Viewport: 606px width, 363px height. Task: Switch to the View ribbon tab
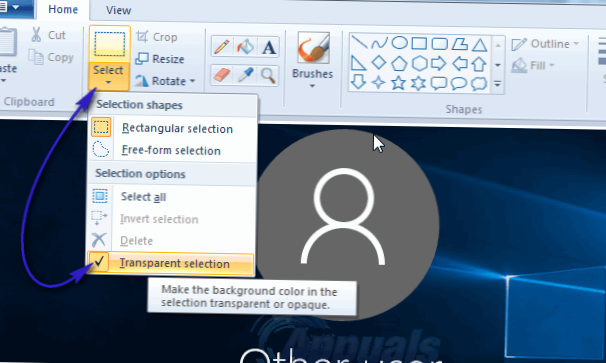[118, 10]
